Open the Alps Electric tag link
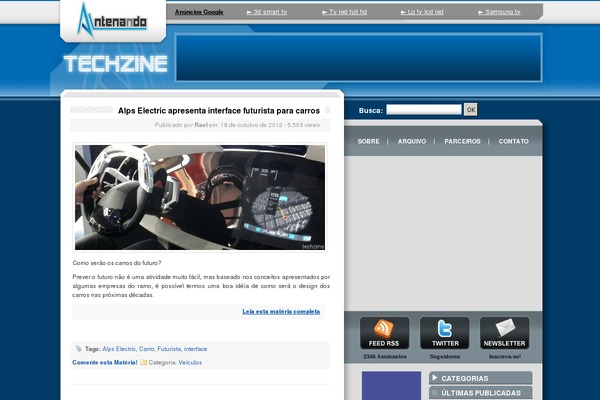This screenshot has height=400, width=600. click(119, 349)
